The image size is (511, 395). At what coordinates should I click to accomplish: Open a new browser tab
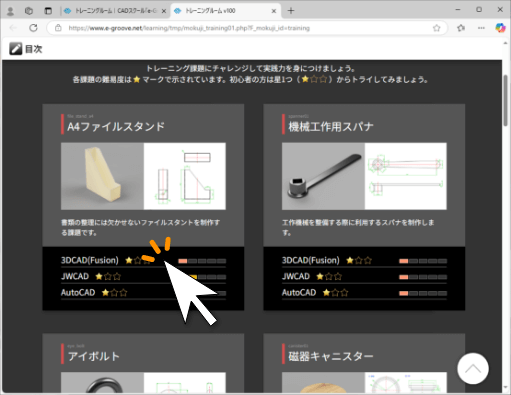coord(291,11)
